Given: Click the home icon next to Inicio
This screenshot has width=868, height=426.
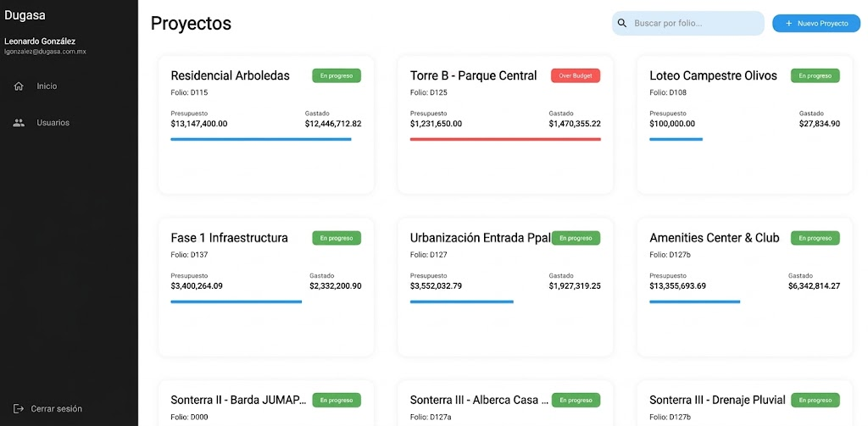Looking at the screenshot, I should coord(19,86).
